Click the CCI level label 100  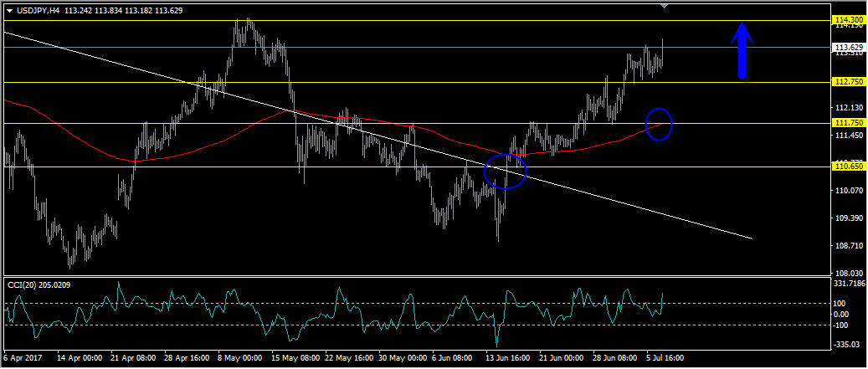pos(840,304)
